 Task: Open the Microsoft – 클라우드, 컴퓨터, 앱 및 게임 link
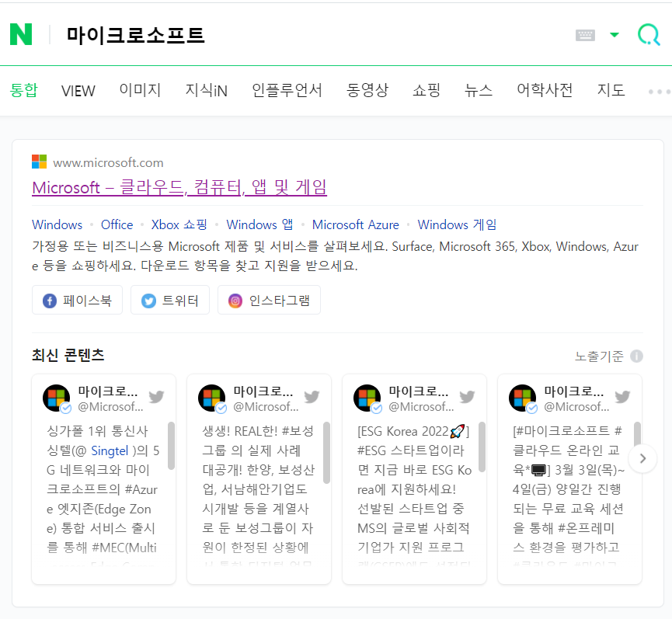click(179, 187)
